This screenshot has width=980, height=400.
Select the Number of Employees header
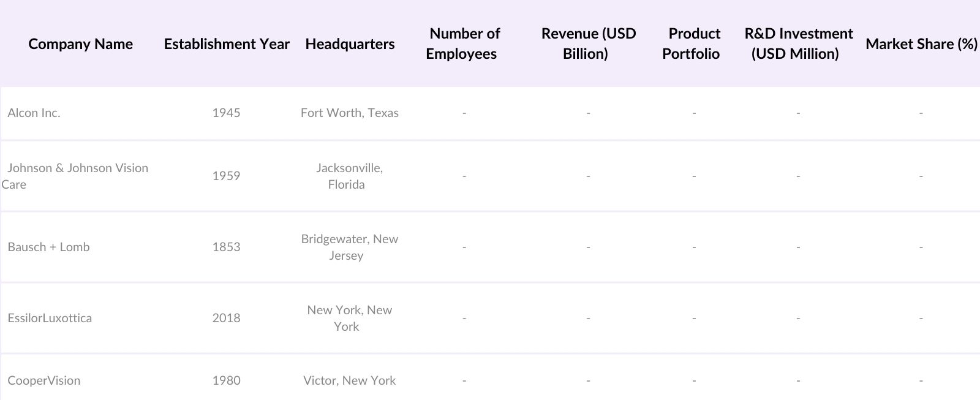(462, 43)
